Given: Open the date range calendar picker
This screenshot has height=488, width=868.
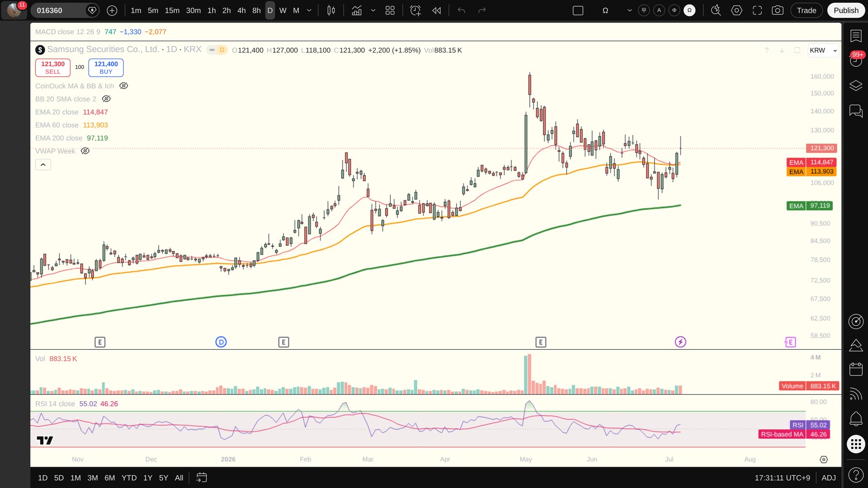Looking at the screenshot, I should [201, 478].
